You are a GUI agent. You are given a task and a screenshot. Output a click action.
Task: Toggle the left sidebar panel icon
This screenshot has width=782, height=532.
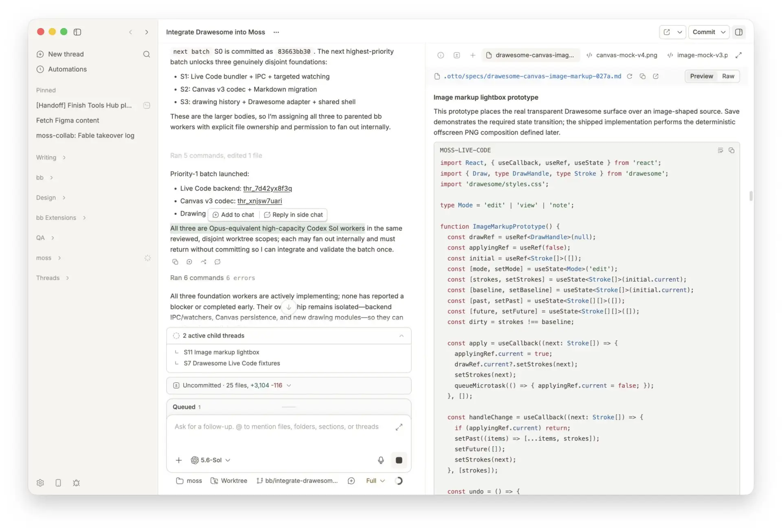click(77, 32)
